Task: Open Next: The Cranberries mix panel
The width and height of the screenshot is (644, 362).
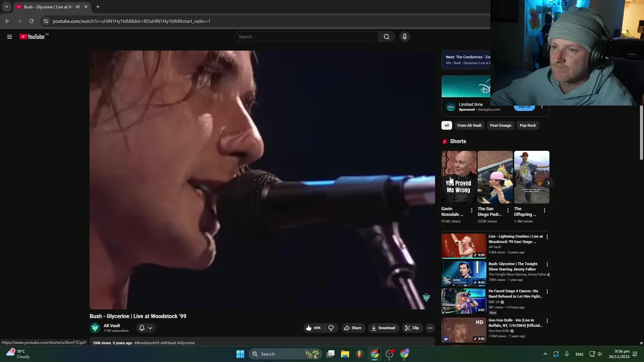Action: tap(466, 60)
